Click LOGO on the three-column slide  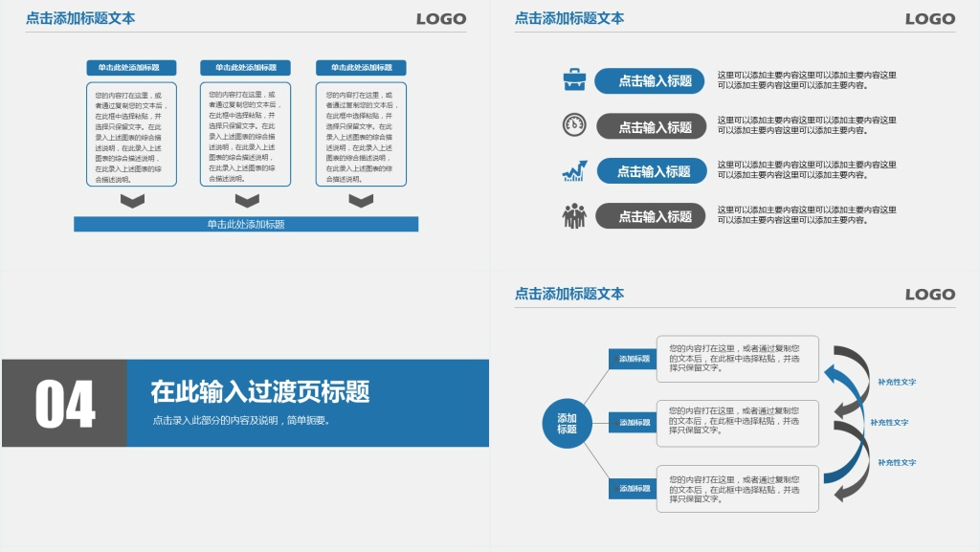(441, 19)
